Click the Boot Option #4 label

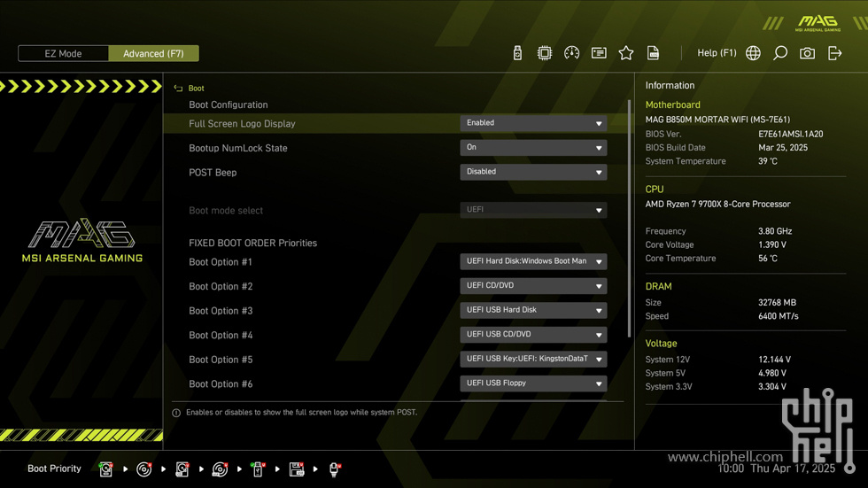tap(221, 336)
